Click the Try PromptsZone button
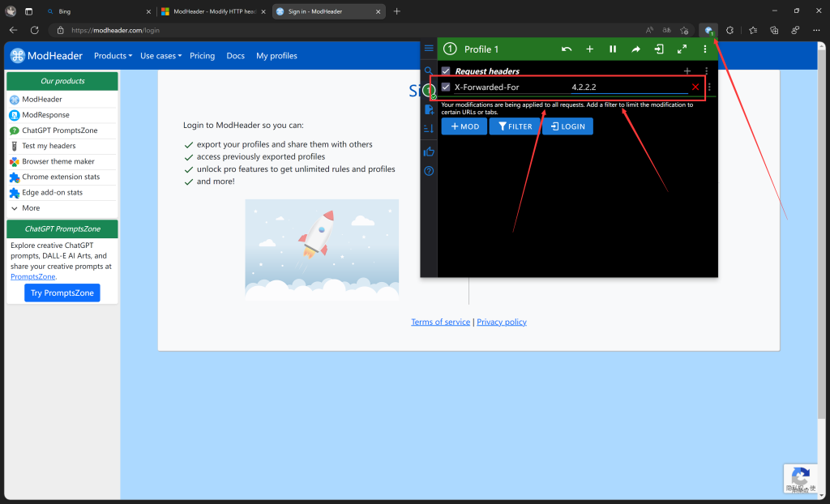The image size is (830, 504). [x=62, y=293]
